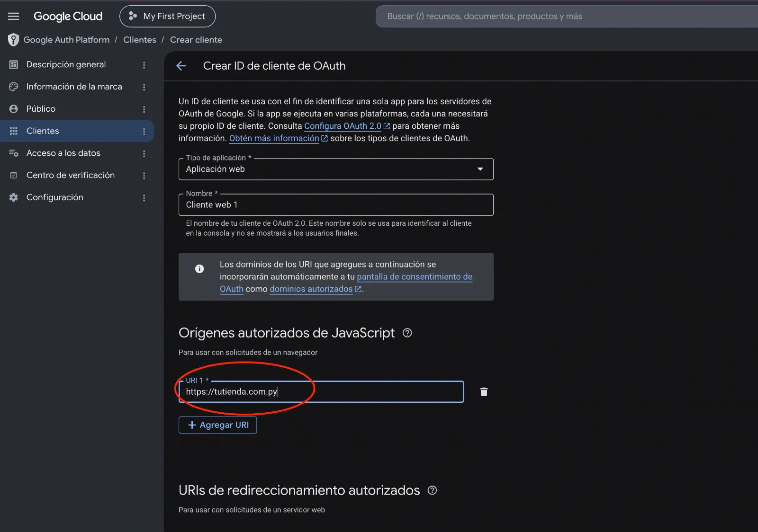Open more options for Centro de verificación
This screenshot has height=532, width=758.
(144, 176)
